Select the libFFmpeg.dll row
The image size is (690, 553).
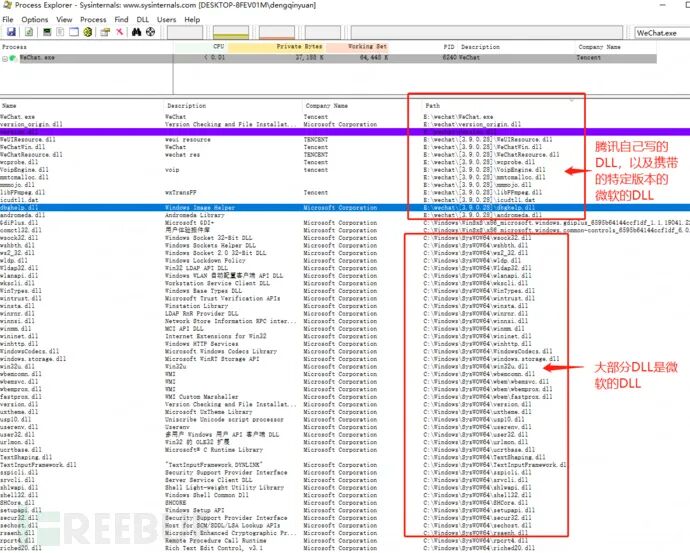(x=345, y=192)
